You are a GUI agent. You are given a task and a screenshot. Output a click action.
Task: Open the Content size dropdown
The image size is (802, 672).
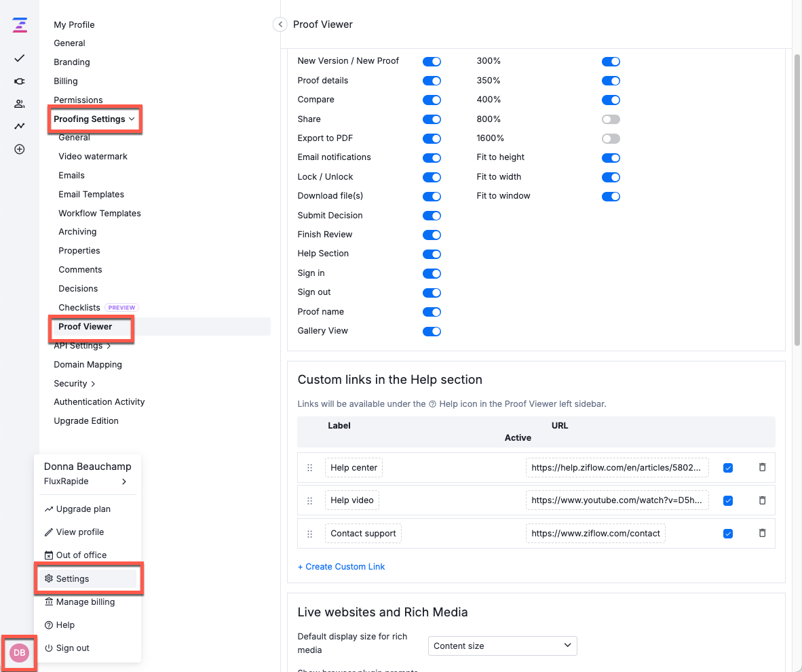point(502,646)
